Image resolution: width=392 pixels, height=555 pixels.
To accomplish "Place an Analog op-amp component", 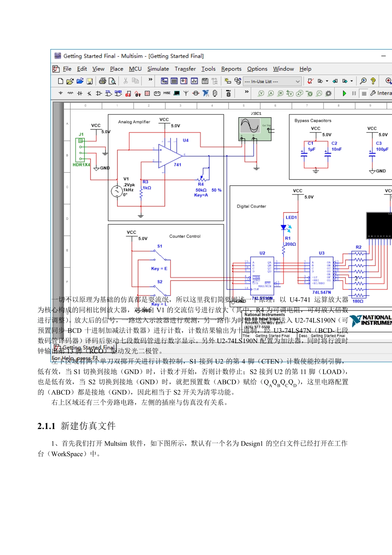I will (99, 93).
